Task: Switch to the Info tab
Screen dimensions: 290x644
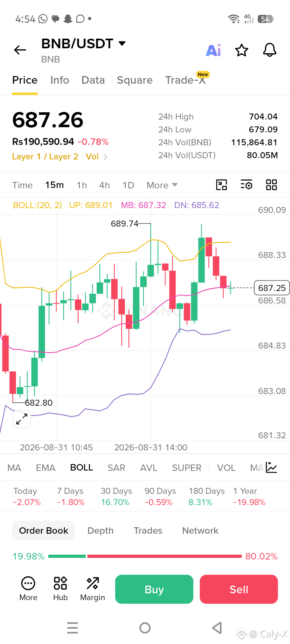Action: tap(60, 80)
